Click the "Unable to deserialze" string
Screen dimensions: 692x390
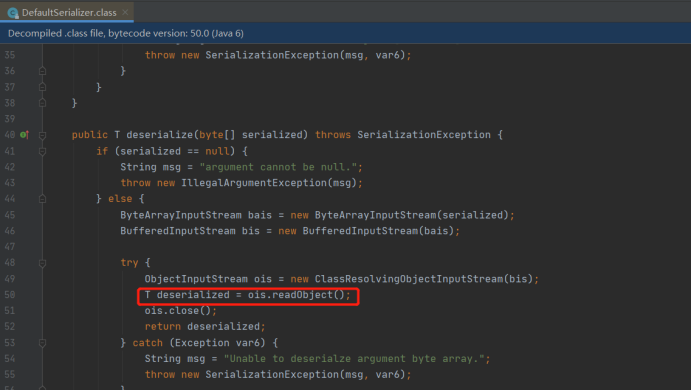click(x=354, y=359)
